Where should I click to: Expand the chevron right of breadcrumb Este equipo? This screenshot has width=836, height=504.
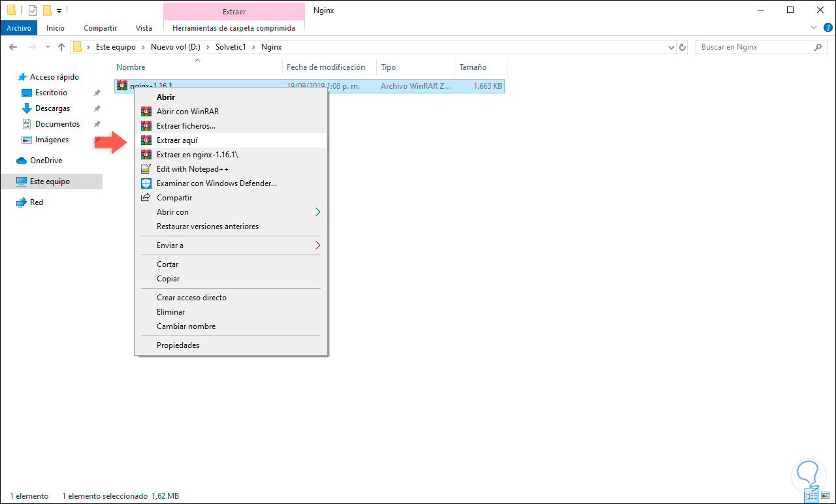tap(143, 47)
